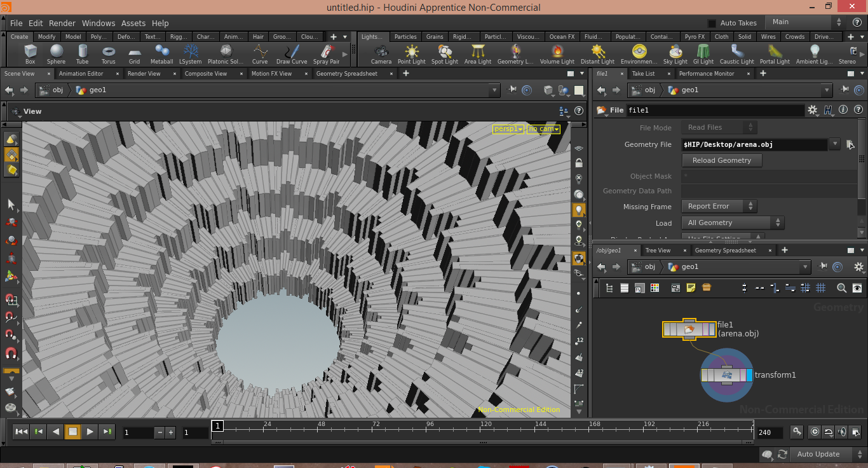This screenshot has width=868, height=468.
Task: Click the Reload Geometry button
Action: point(721,160)
